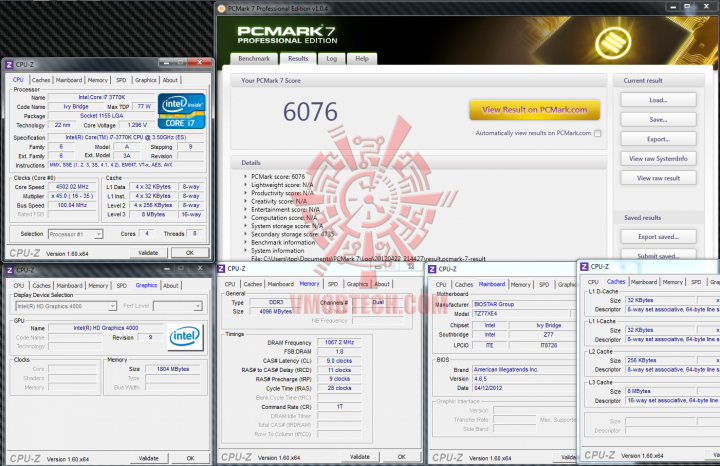The image size is (720, 466).
Task: Expand the Lightweight score detail row
Action: coord(246,185)
